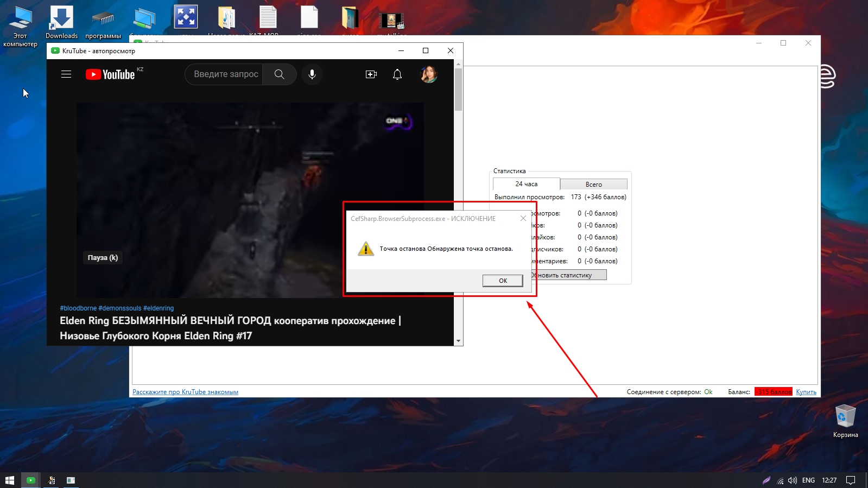Open the Корзина recycle bin
Screen dimensions: 868x488
click(x=845, y=421)
